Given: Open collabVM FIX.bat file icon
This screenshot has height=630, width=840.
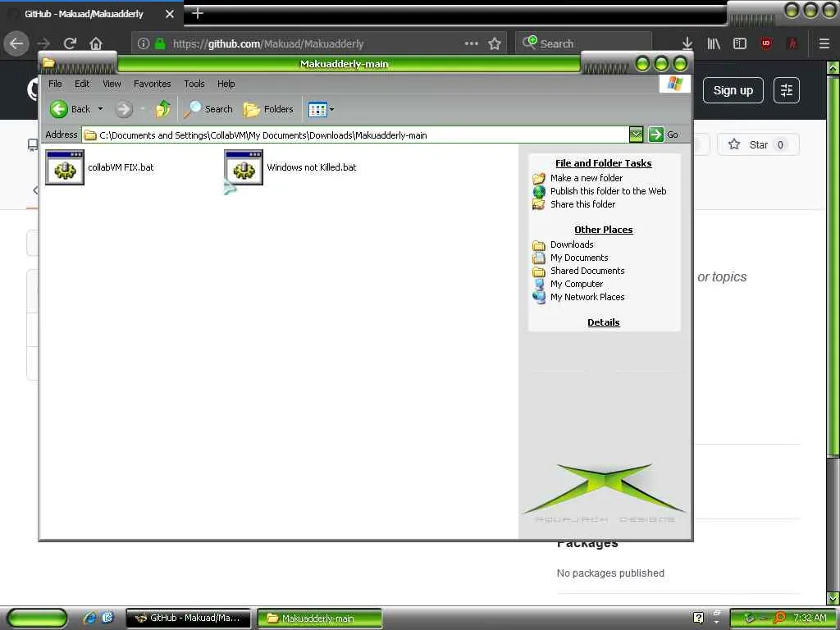Looking at the screenshot, I should pyautogui.click(x=65, y=167).
